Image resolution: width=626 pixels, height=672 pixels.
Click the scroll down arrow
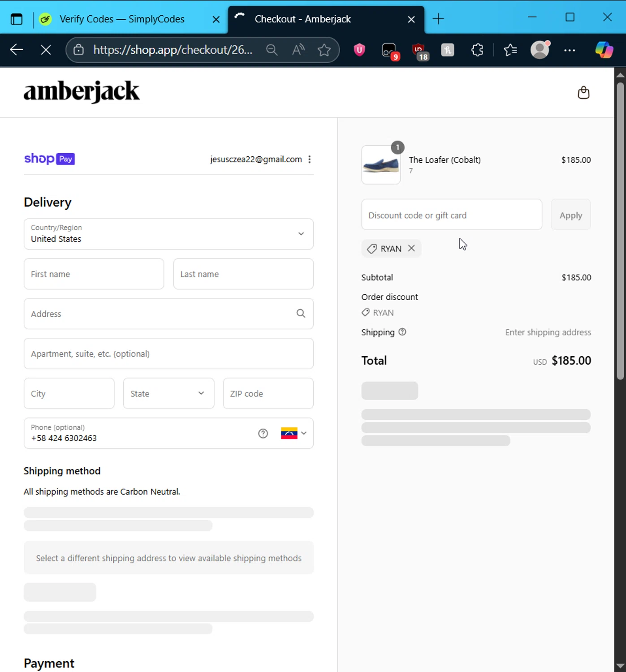pyautogui.click(x=620, y=666)
